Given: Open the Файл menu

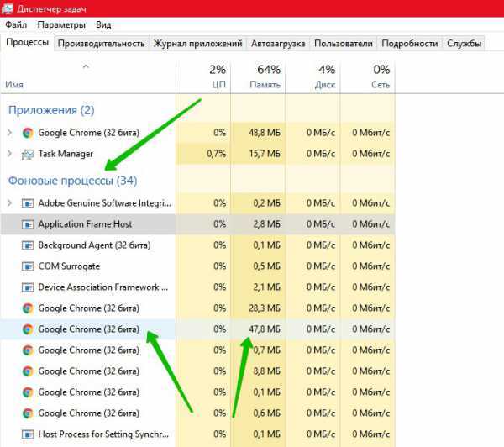Looking at the screenshot, I should click(16, 24).
